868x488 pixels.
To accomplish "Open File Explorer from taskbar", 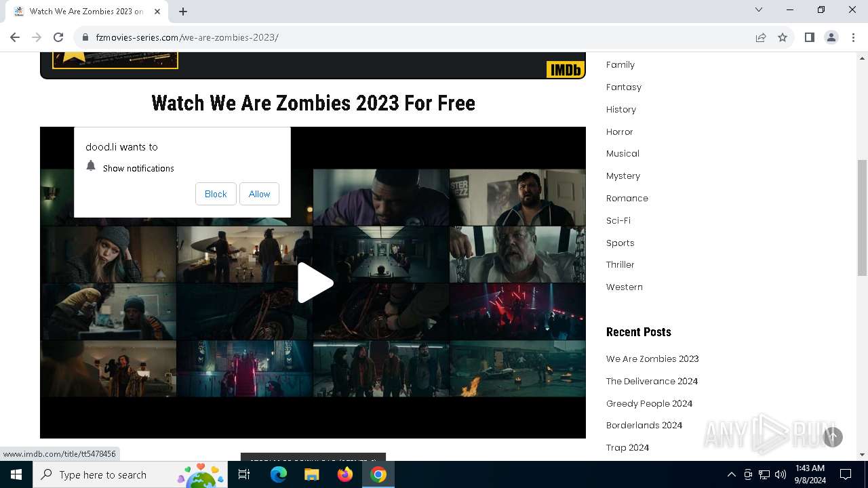I will 311,474.
